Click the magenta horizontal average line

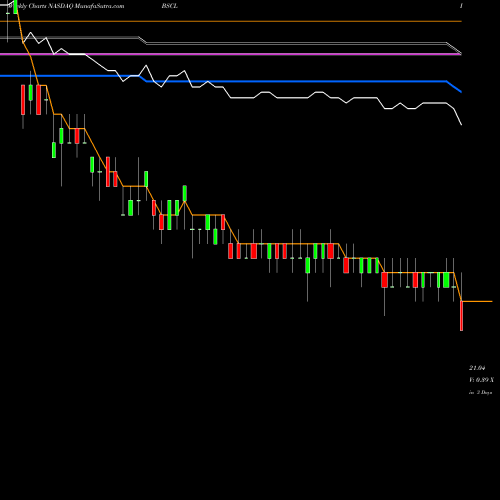[x=230, y=54]
